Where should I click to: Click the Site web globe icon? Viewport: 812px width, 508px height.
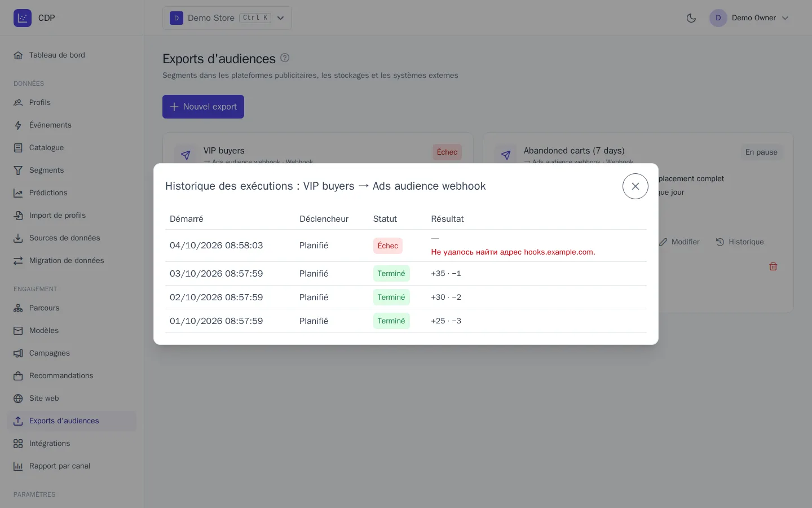[x=18, y=398]
